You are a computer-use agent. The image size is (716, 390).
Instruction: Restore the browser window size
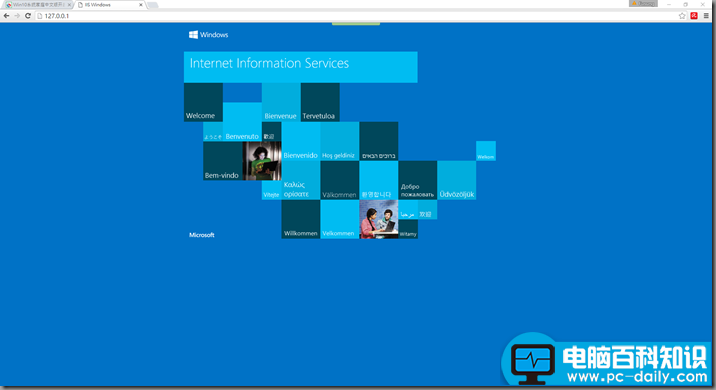coord(685,4)
